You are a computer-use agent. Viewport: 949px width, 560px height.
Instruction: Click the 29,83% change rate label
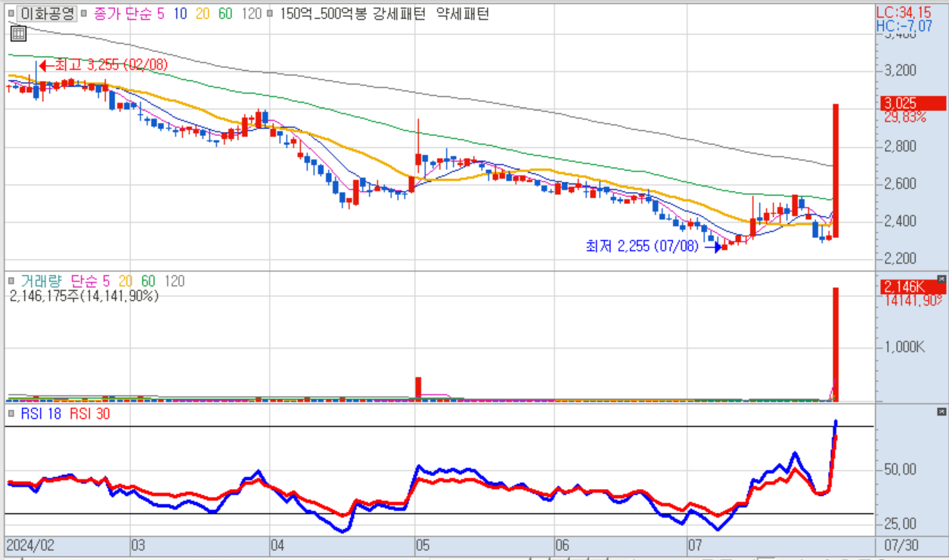904,117
